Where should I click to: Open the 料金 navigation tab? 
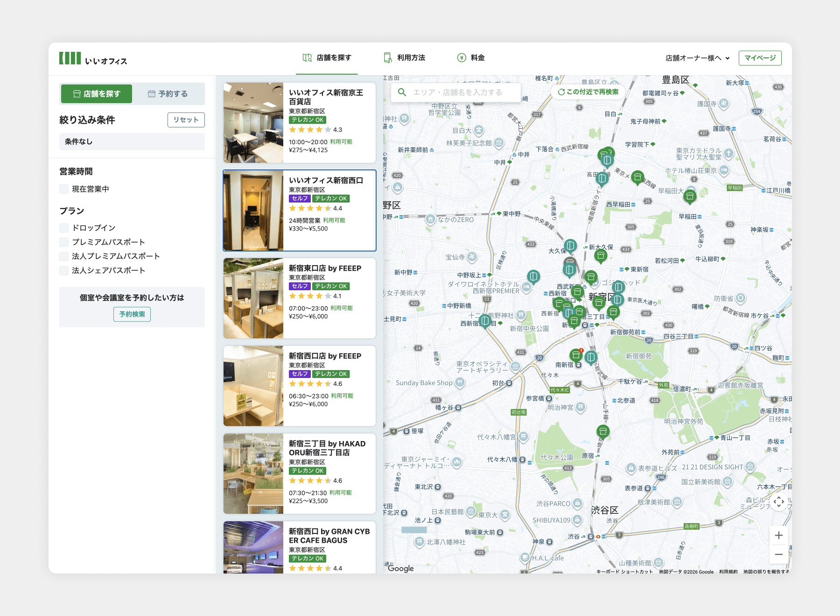click(470, 58)
